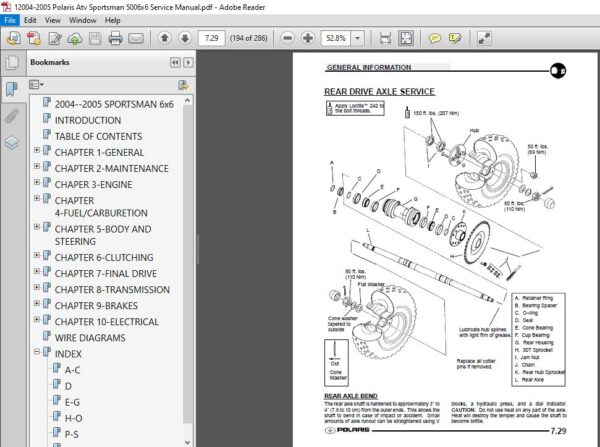Open the Edit menu
Image resolution: width=600 pixels, height=447 pixels.
pyautogui.click(x=30, y=20)
